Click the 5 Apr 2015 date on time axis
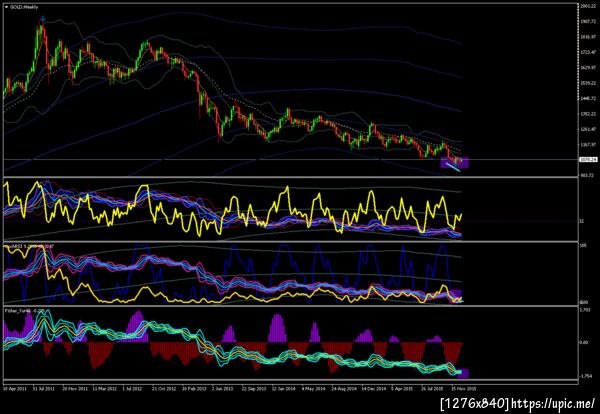Screen dimensions: 600x414 (403, 388)
